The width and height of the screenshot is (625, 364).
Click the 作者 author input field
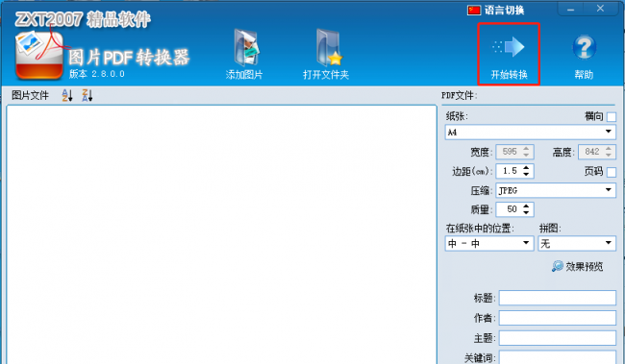[558, 318]
